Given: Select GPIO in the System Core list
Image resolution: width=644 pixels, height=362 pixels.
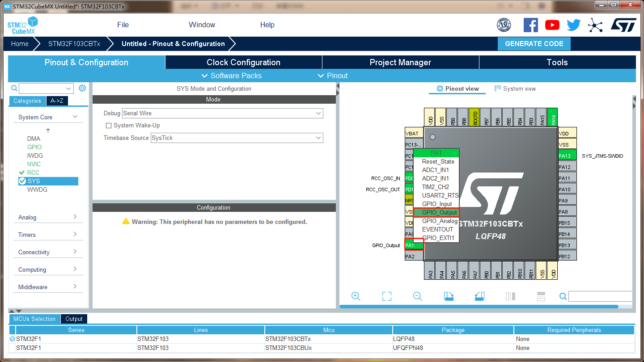Looking at the screenshot, I should point(34,147).
